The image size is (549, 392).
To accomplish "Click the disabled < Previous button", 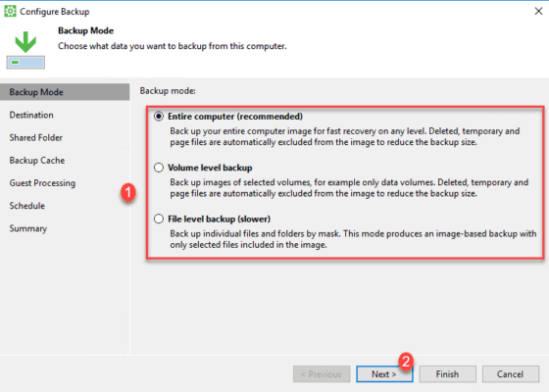I will click(322, 374).
